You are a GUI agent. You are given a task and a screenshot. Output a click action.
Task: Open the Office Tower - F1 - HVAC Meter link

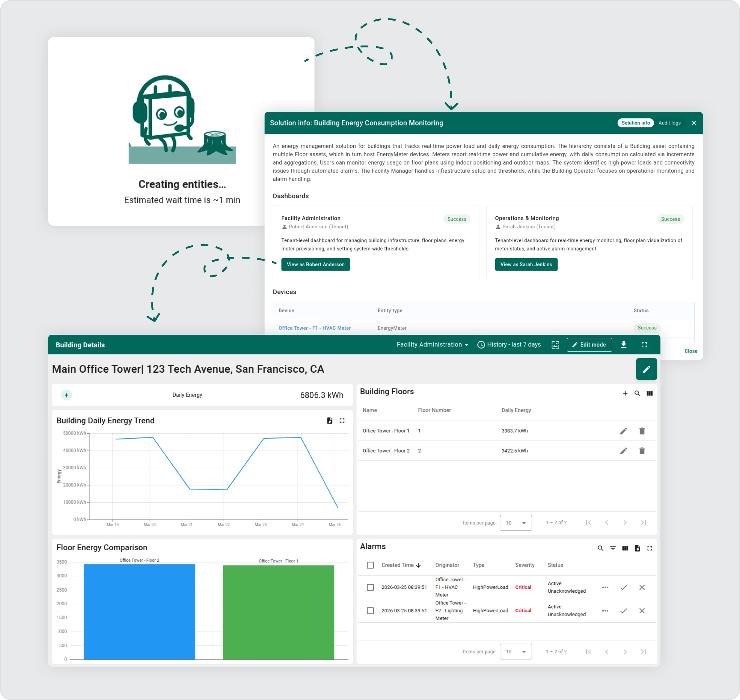[314, 328]
